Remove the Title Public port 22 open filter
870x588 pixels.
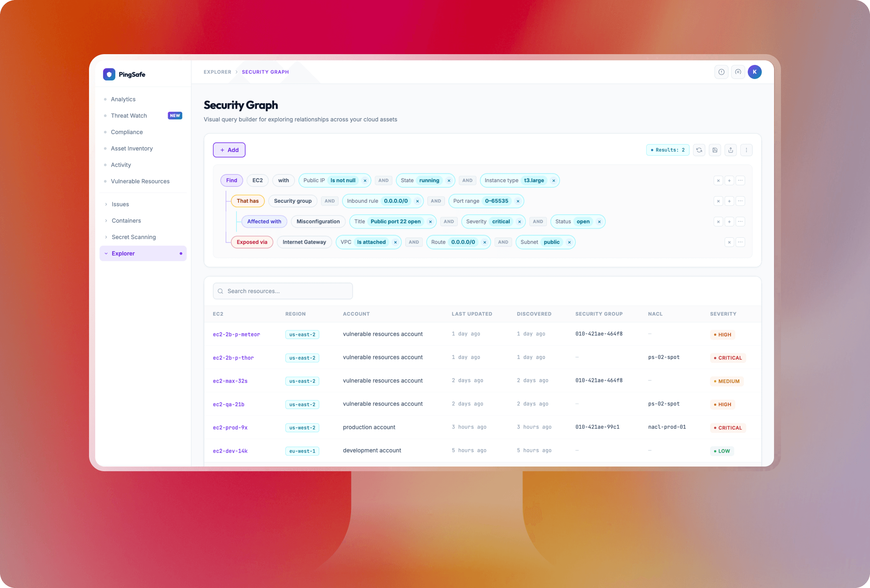point(430,222)
